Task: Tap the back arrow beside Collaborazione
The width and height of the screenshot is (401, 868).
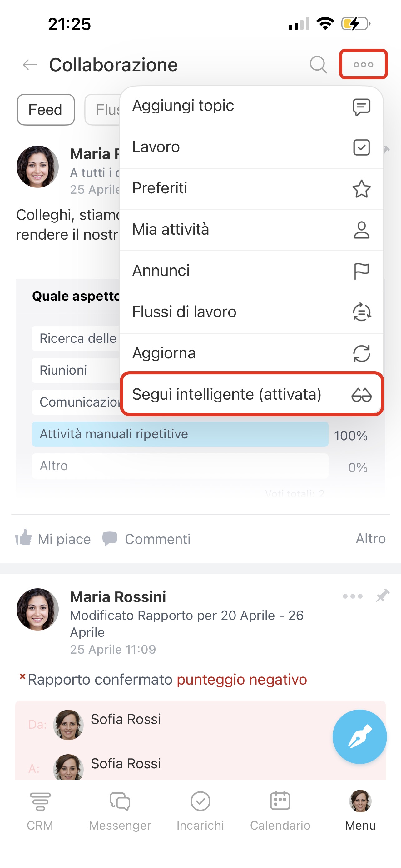Action: (30, 64)
